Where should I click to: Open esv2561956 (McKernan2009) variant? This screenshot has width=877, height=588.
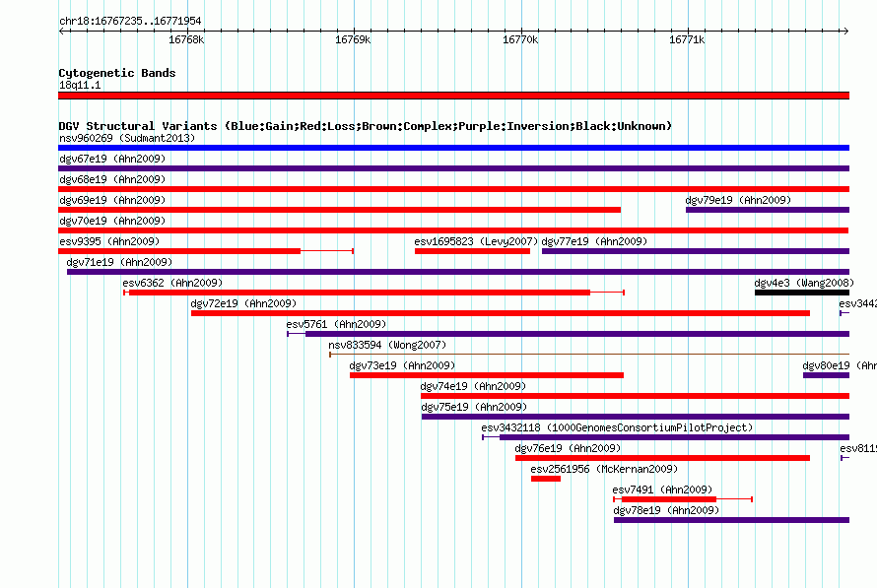(x=604, y=469)
